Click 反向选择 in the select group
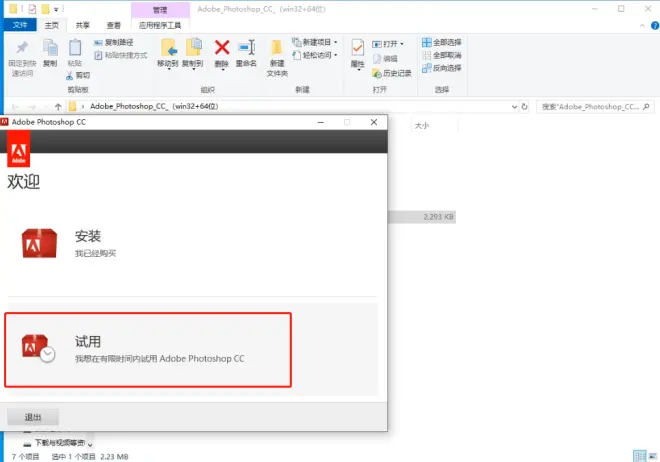 coord(442,68)
